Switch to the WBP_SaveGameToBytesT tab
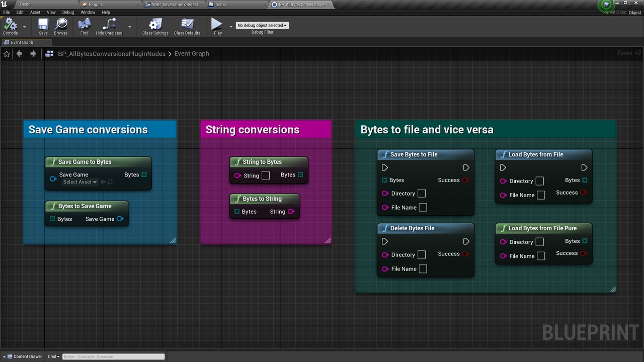 (175, 5)
